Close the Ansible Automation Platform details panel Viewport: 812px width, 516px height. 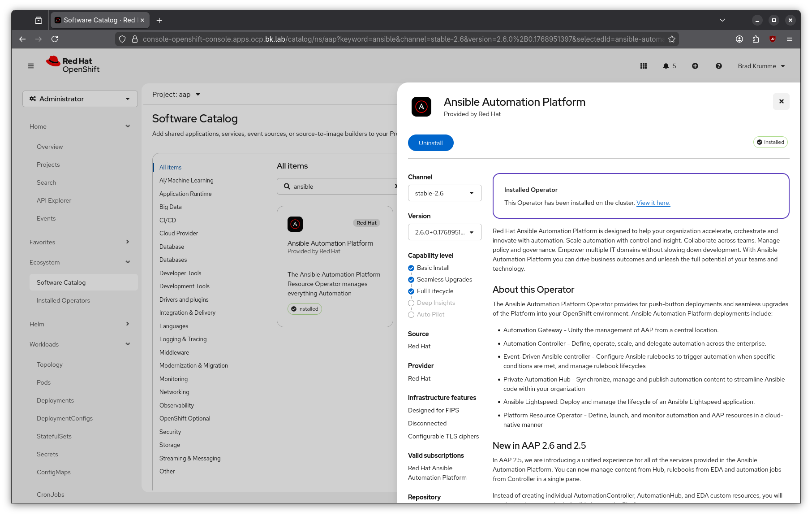click(781, 101)
